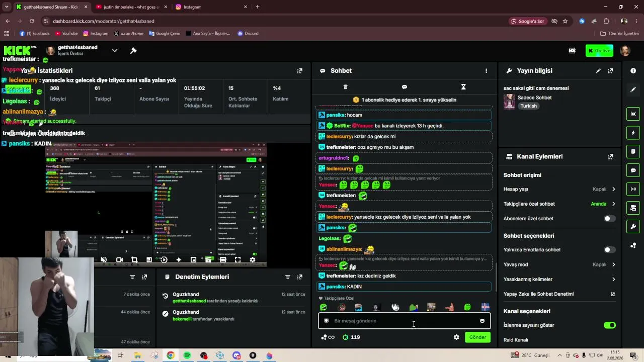Toggle Yalnızca Emotlarla sohbet switch

pos(609,250)
